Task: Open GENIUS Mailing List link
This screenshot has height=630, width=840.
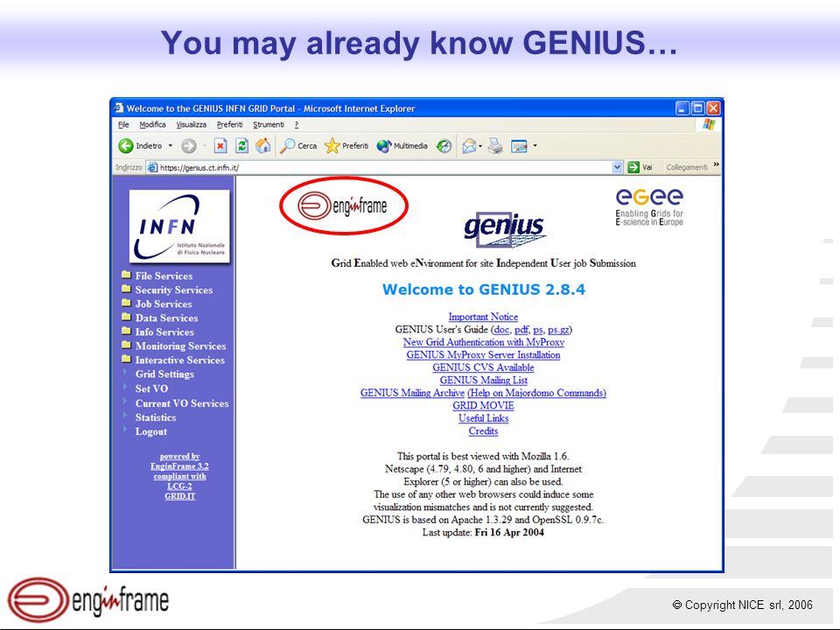Action: (x=483, y=380)
